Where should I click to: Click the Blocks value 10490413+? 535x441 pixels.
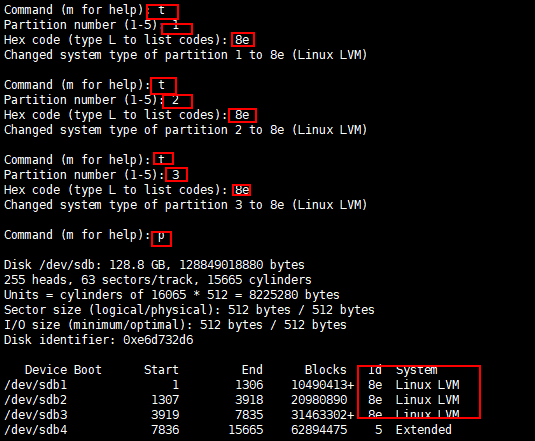tap(323, 385)
